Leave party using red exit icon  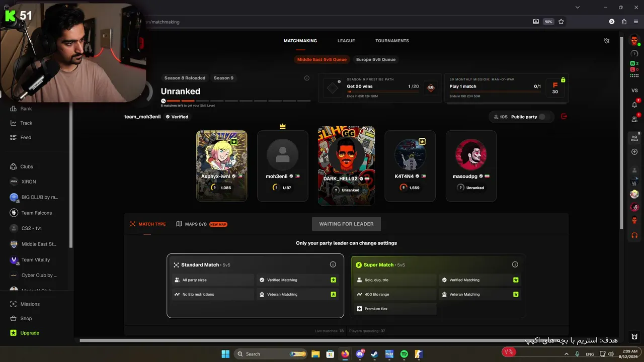coord(564,117)
